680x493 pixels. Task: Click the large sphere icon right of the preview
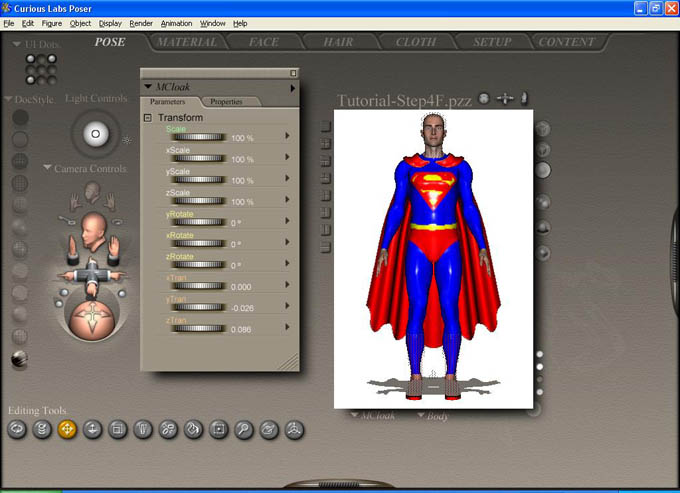tap(543, 170)
